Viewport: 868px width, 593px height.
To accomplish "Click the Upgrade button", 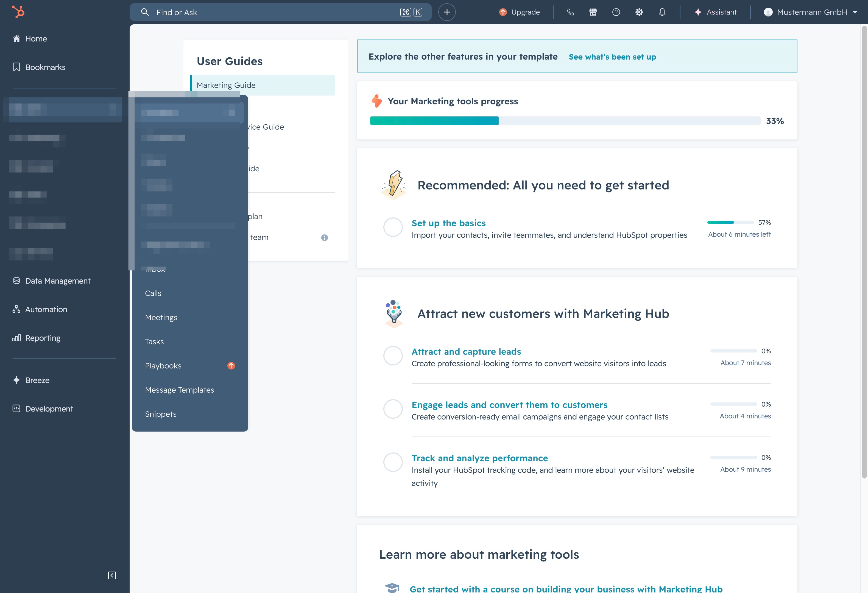I will tap(520, 12).
